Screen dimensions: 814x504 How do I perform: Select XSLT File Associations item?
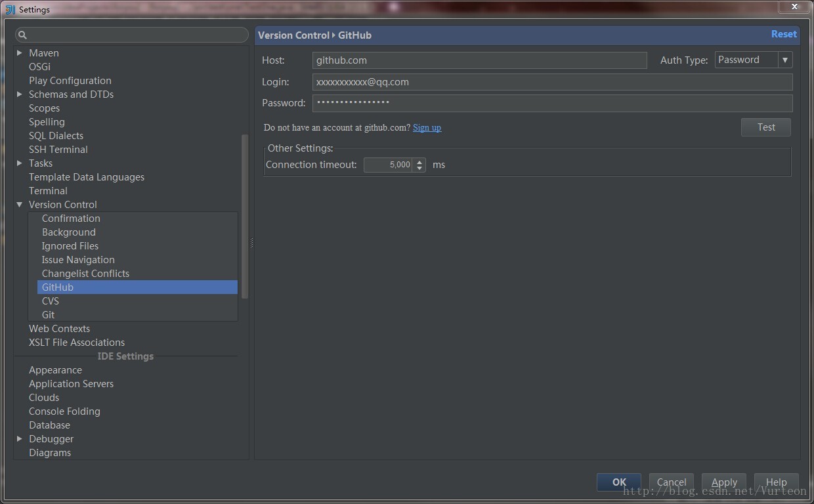coord(77,342)
